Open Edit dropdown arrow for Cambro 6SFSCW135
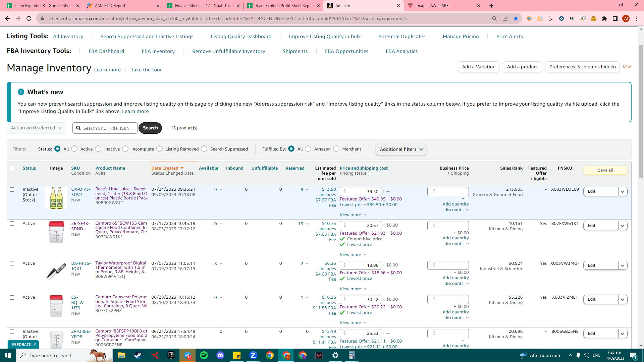Viewport: 644px width, 362px height. point(623,226)
